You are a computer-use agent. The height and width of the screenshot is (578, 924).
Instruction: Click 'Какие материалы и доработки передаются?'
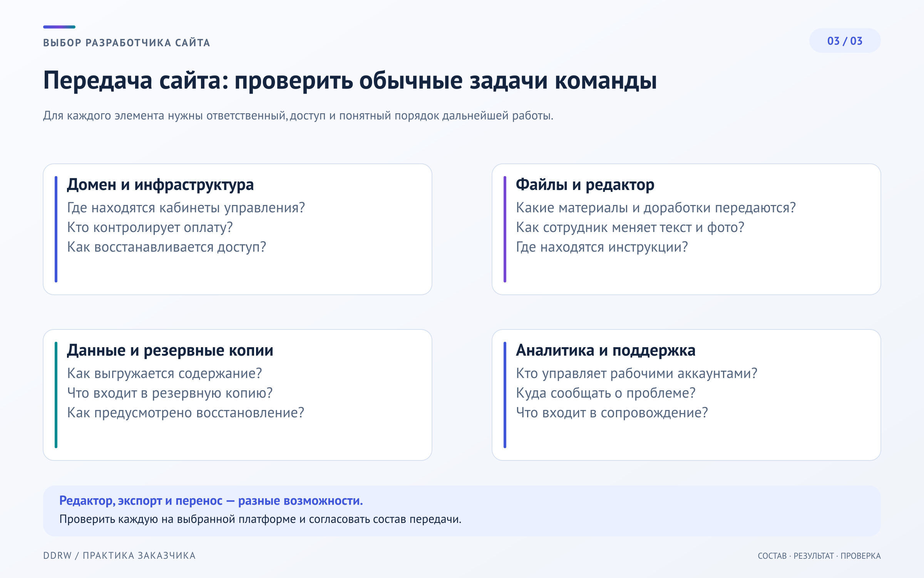pos(656,208)
